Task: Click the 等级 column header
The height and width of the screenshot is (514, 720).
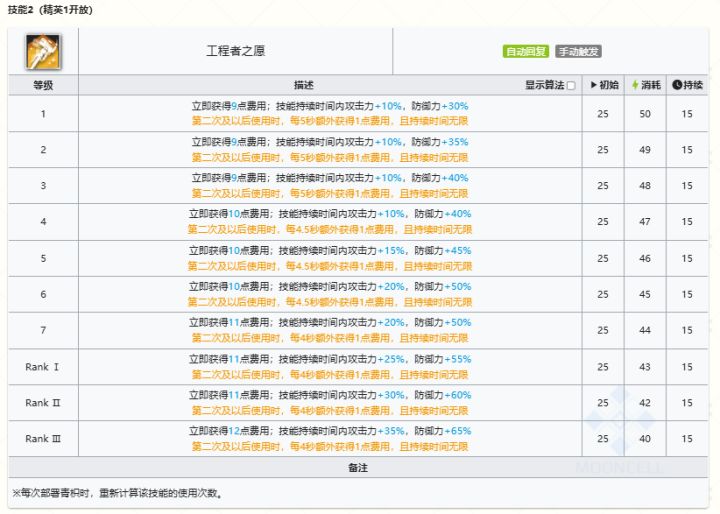Action: point(43,85)
